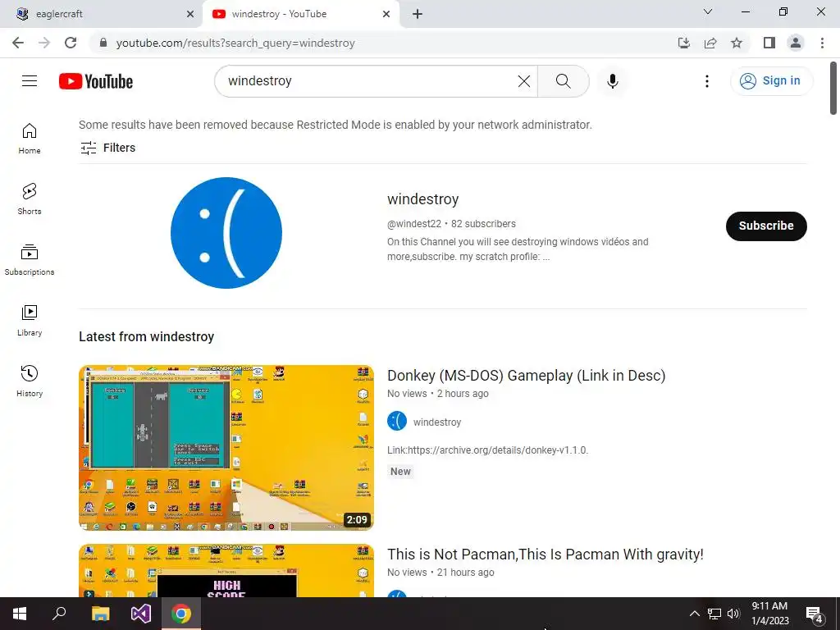The height and width of the screenshot is (630, 840).
Task: Go back with the browser back arrow
Action: click(x=18, y=43)
